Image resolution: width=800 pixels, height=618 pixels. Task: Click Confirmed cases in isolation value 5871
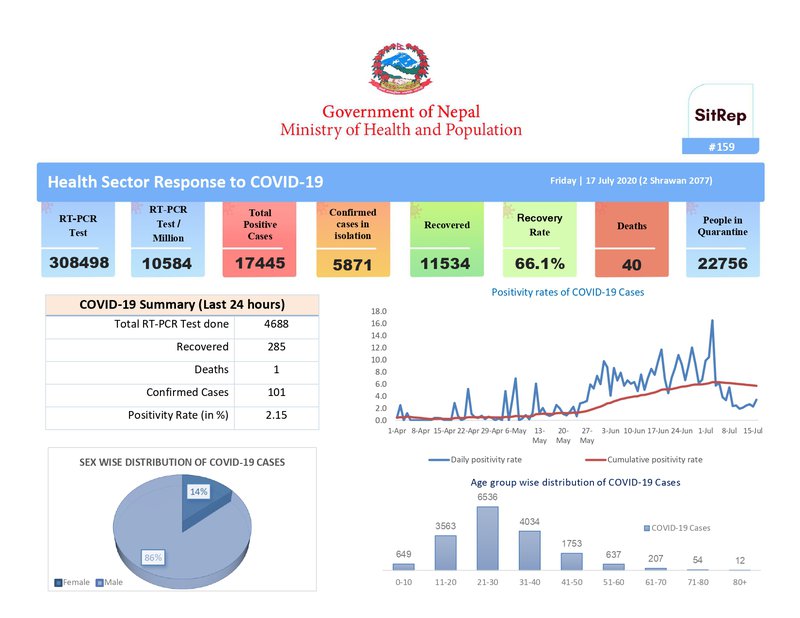coord(353,265)
